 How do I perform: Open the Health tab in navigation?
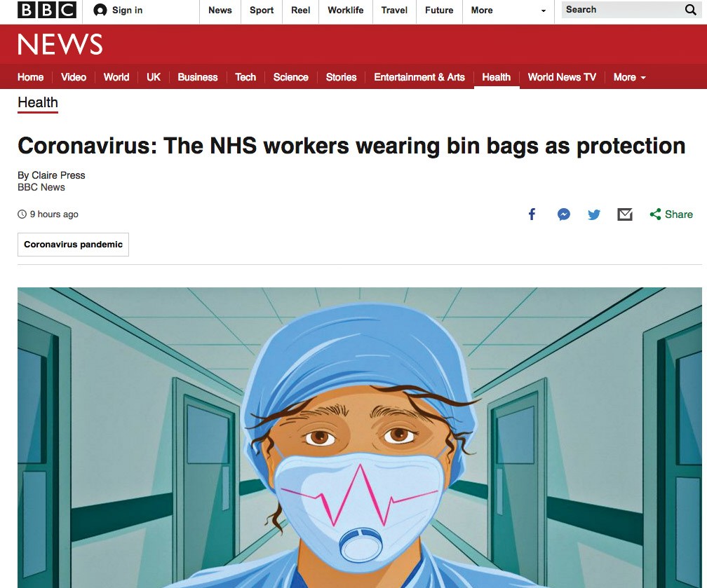tap(497, 77)
